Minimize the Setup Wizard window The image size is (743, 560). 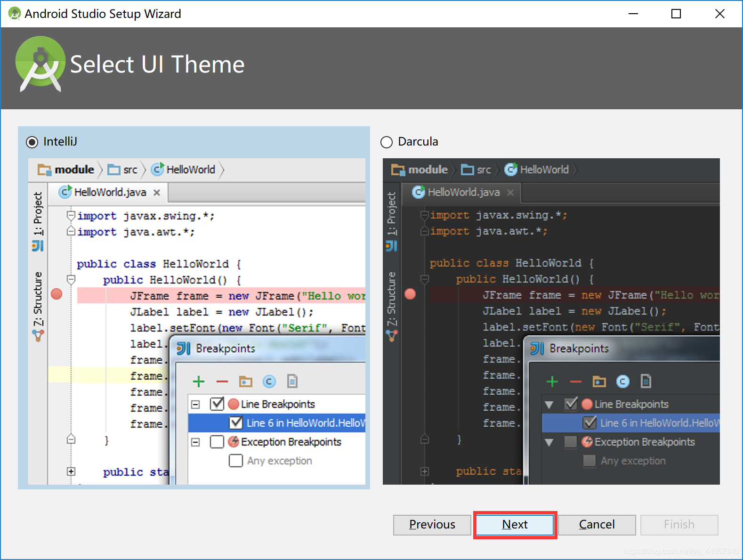point(633,14)
